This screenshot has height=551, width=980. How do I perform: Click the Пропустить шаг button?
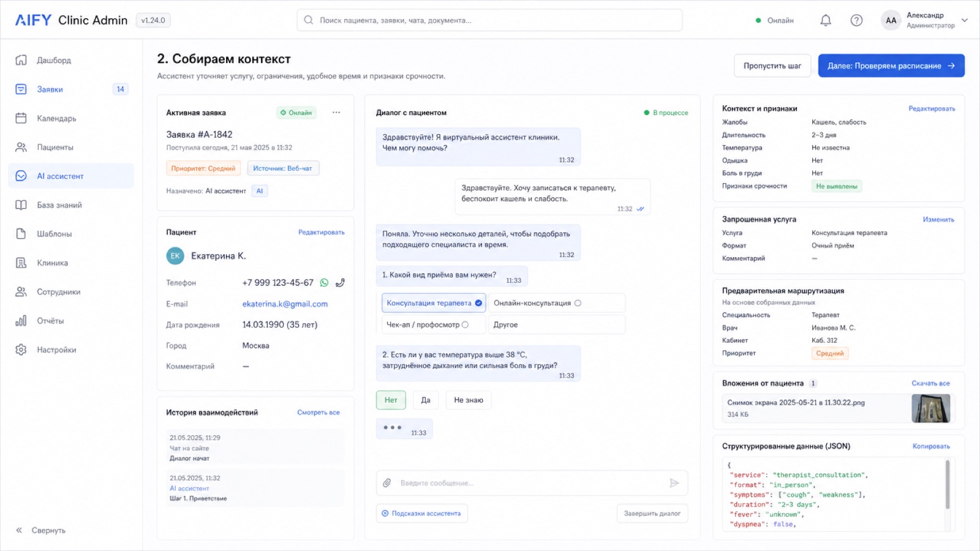pyautogui.click(x=772, y=66)
